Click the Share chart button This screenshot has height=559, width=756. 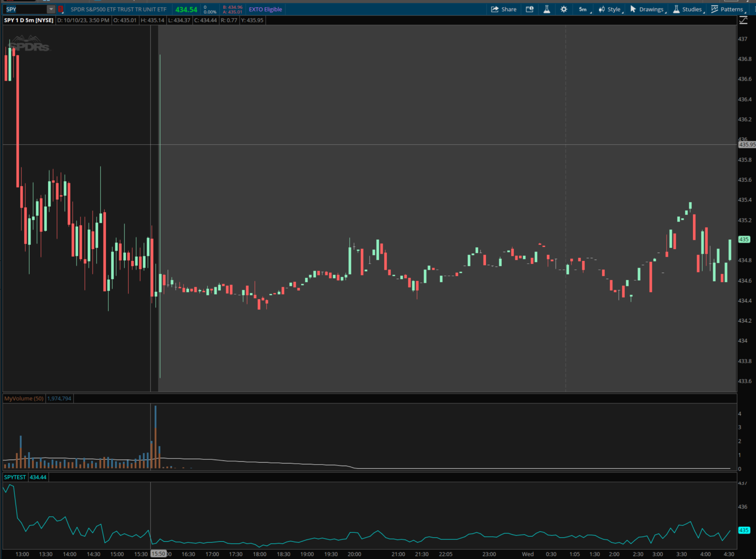click(503, 9)
